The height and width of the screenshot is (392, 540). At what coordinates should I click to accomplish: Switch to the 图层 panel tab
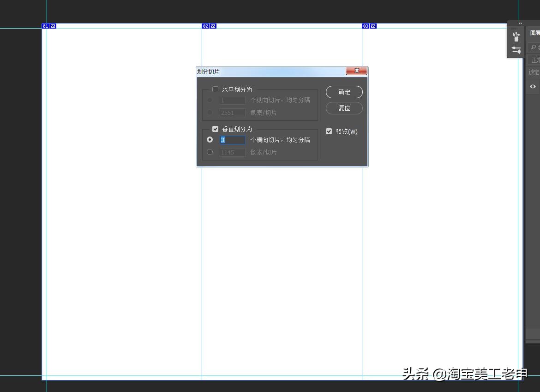point(534,32)
